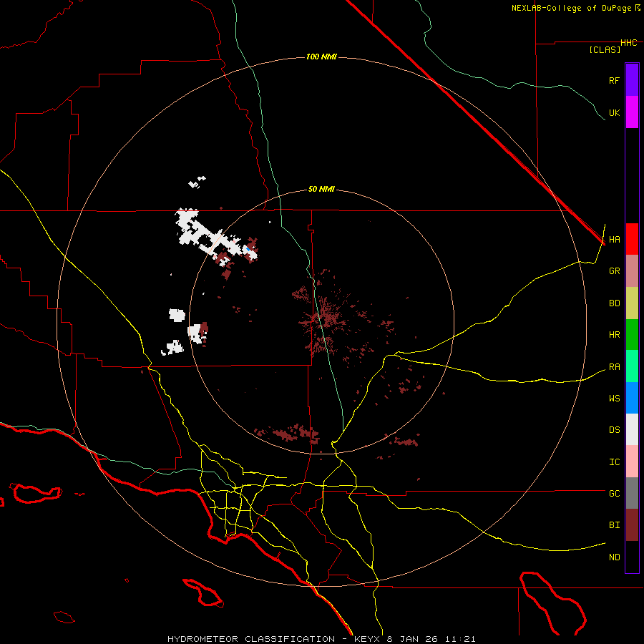The height and width of the screenshot is (644, 644).
Task: Click the HA red legend swatch
Action: point(632,239)
